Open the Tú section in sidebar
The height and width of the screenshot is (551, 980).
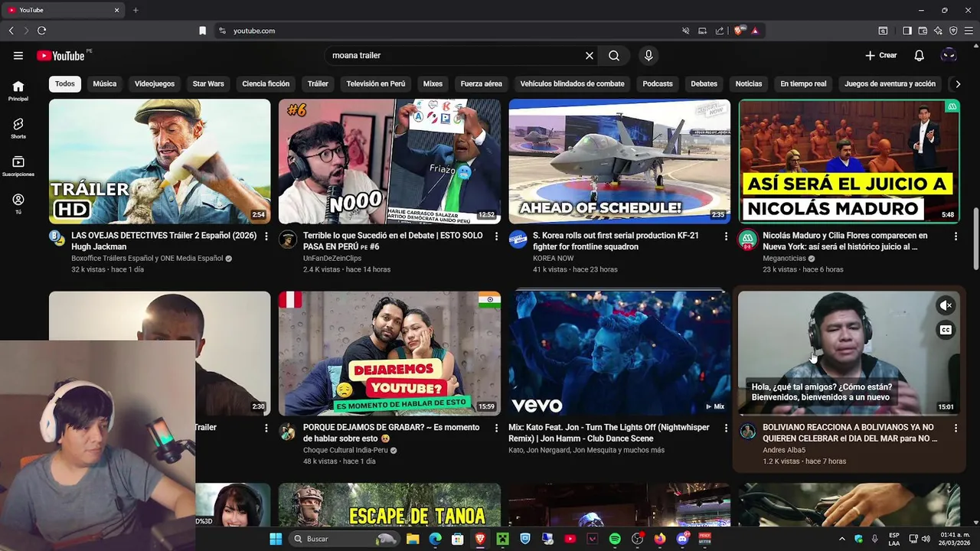(18, 204)
